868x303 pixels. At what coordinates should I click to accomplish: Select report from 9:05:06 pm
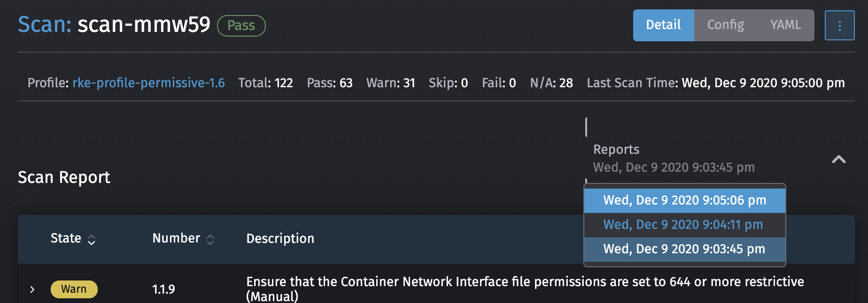click(x=684, y=200)
